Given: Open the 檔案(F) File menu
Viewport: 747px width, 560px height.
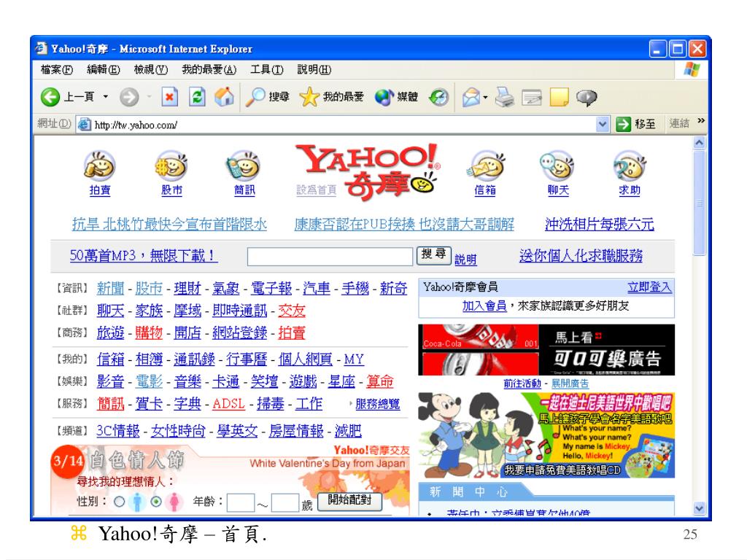Looking at the screenshot, I should click(57, 69).
